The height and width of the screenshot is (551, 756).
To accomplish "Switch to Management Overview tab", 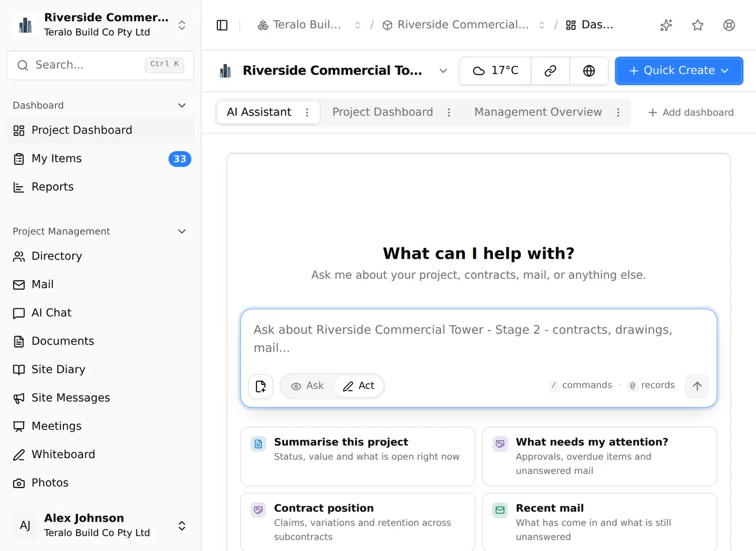I will point(538,112).
